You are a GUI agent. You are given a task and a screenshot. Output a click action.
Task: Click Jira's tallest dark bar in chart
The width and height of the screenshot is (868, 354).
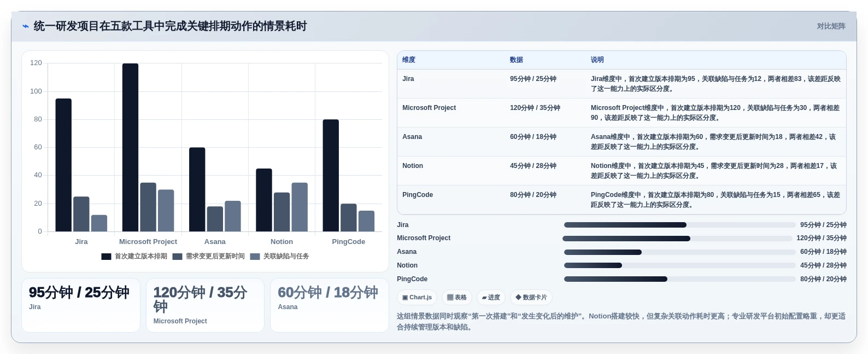click(x=63, y=165)
